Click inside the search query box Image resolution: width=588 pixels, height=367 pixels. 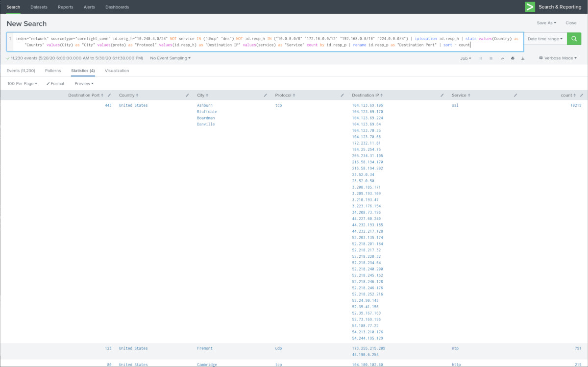[265, 42]
